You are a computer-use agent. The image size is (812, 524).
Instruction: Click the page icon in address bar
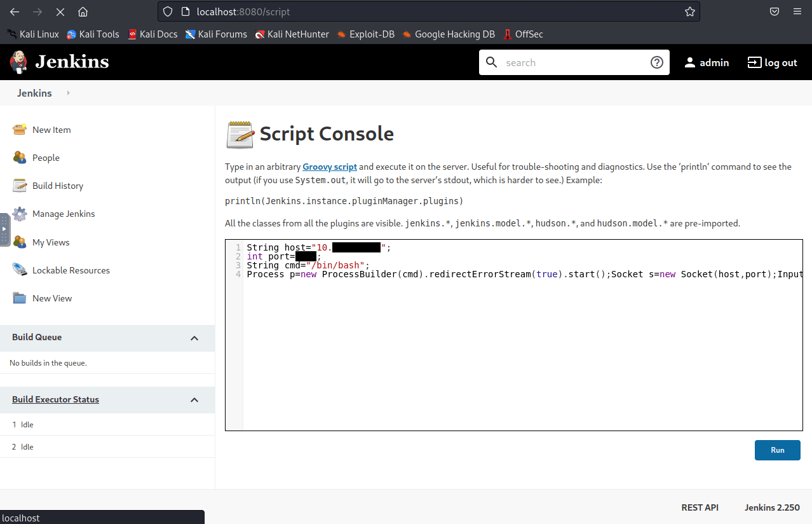click(x=186, y=11)
